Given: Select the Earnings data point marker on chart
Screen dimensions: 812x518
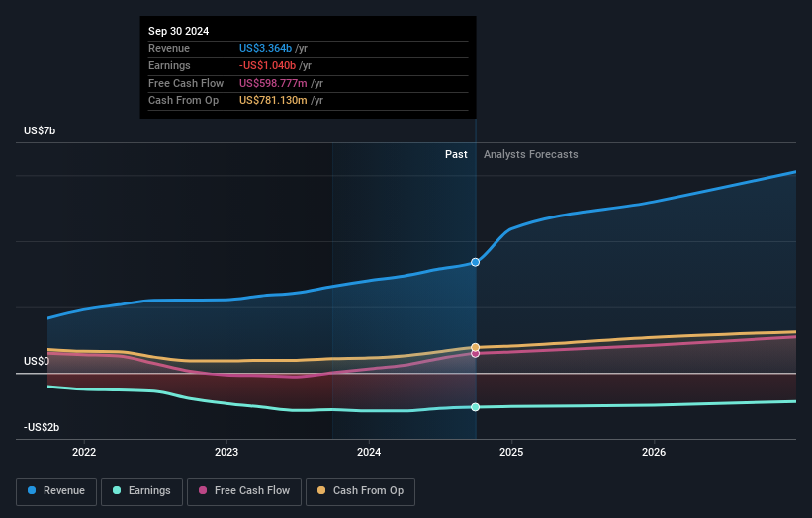Looking at the screenshot, I should pos(475,407).
